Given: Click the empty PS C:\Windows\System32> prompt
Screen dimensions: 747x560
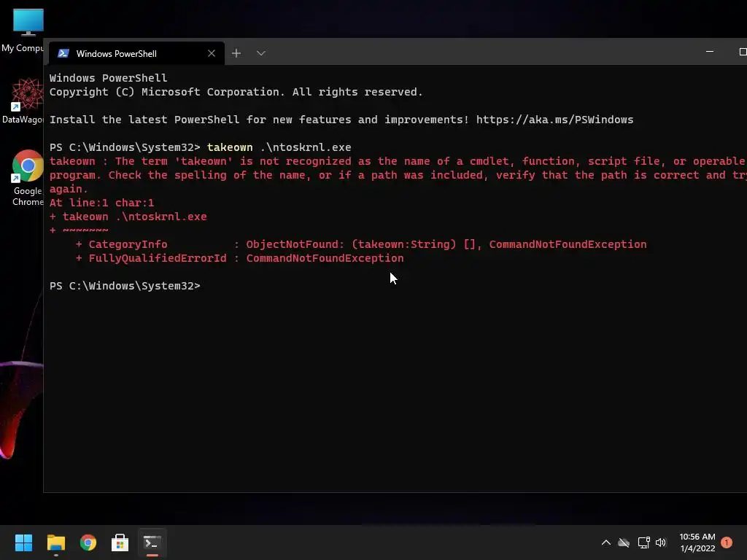Looking at the screenshot, I should click(125, 286).
